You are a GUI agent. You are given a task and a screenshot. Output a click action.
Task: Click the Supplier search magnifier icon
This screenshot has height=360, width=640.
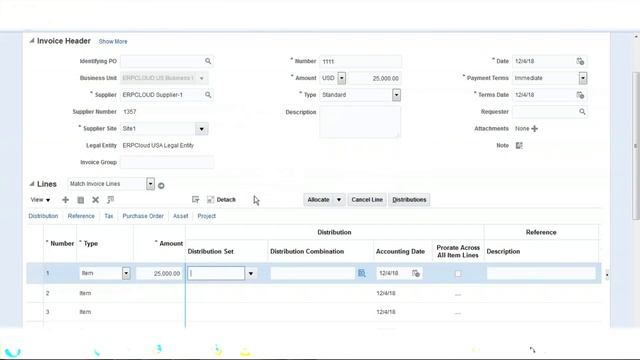208,95
